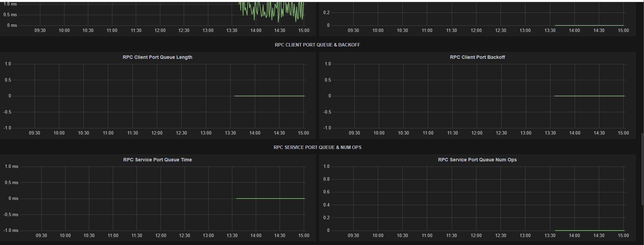The image size is (644, 245).
Task: Click the -1.0 label in Client Port Backoff graph
Action: coord(327,128)
